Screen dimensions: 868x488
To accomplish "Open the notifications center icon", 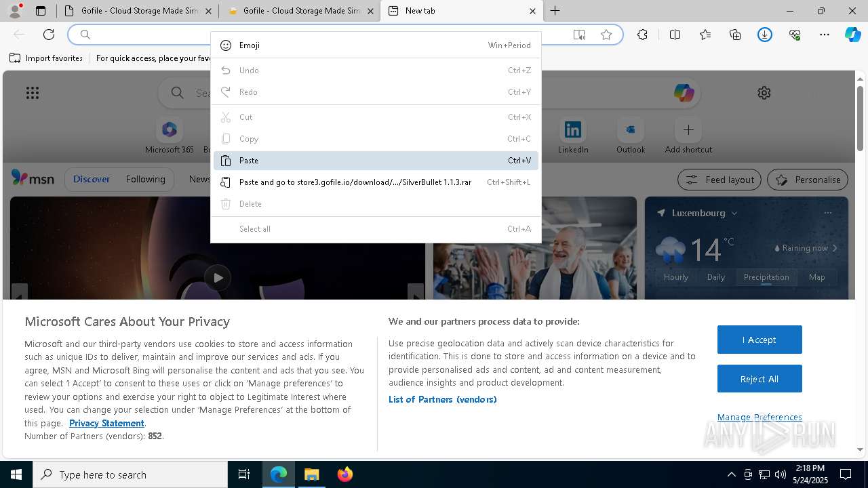I will [846, 474].
